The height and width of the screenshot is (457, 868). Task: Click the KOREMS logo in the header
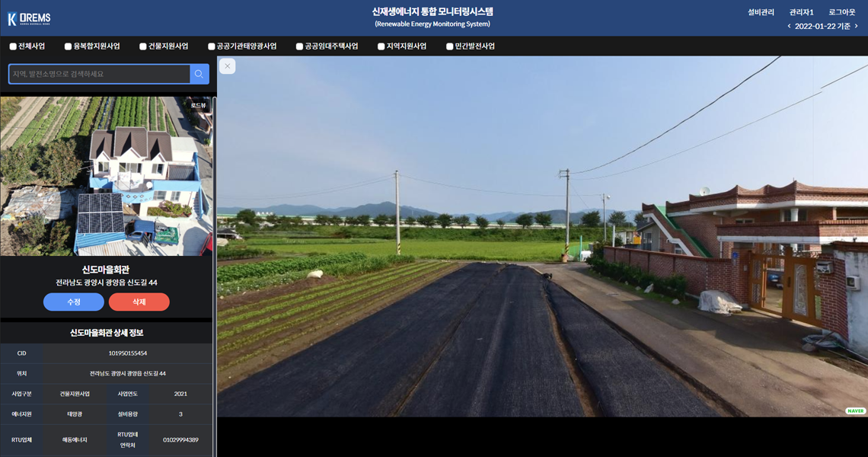point(29,19)
